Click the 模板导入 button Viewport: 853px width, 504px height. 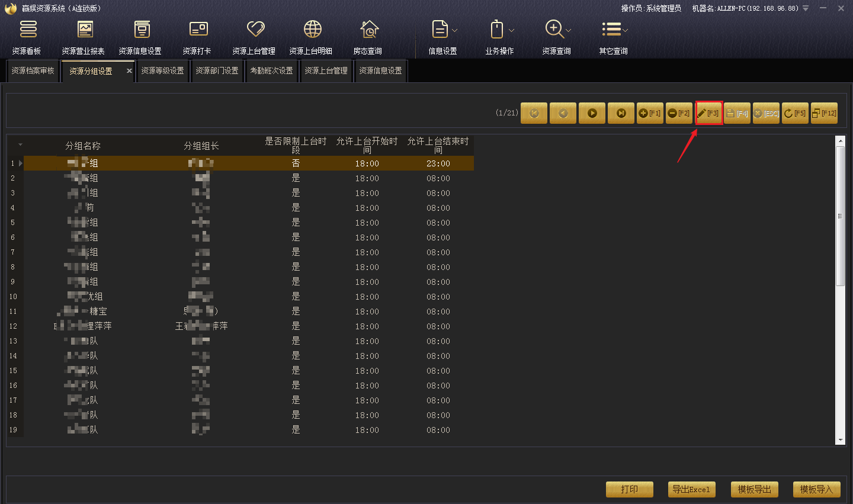pos(817,489)
